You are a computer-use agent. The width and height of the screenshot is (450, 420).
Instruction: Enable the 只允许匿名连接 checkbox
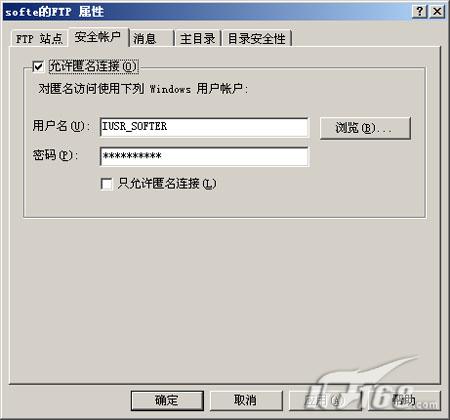(x=106, y=184)
